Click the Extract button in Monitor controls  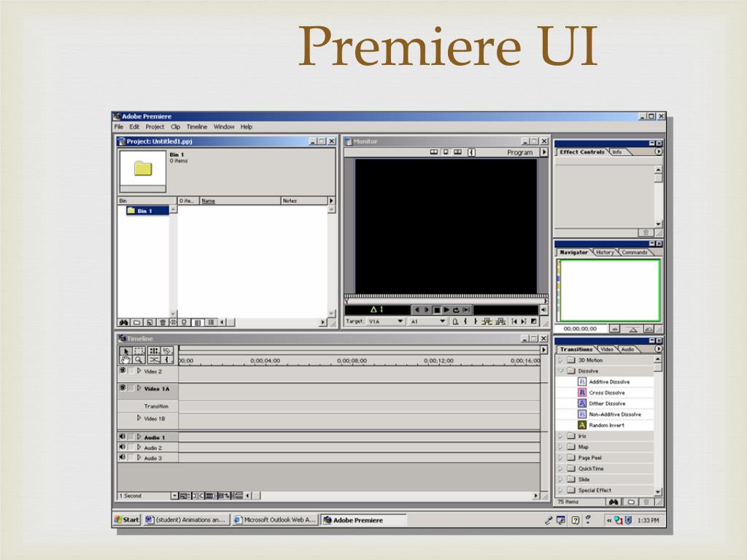coord(500,322)
